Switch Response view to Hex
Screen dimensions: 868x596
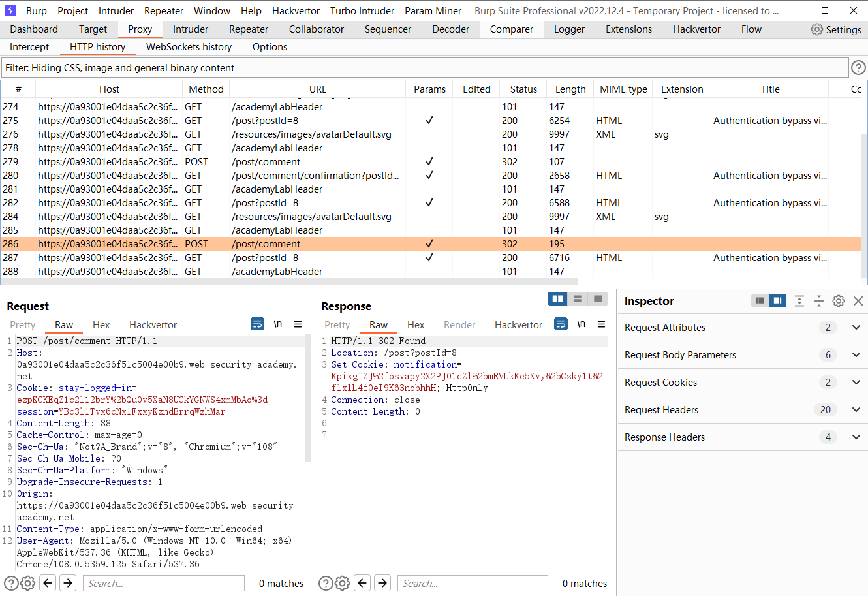point(416,324)
